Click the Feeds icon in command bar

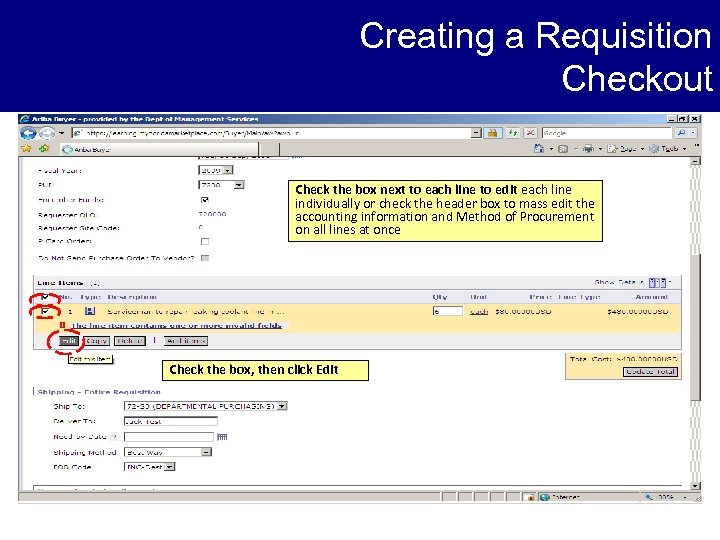[x=562, y=149]
